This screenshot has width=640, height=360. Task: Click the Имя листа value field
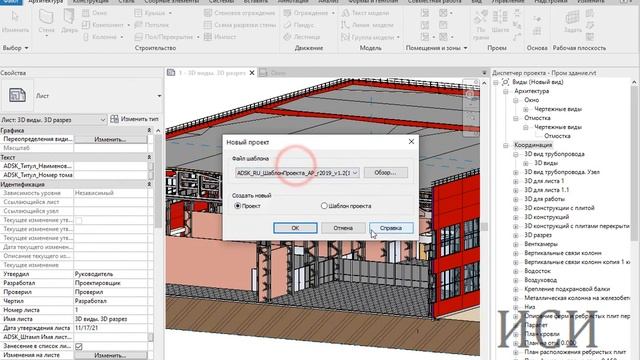click(x=110, y=319)
